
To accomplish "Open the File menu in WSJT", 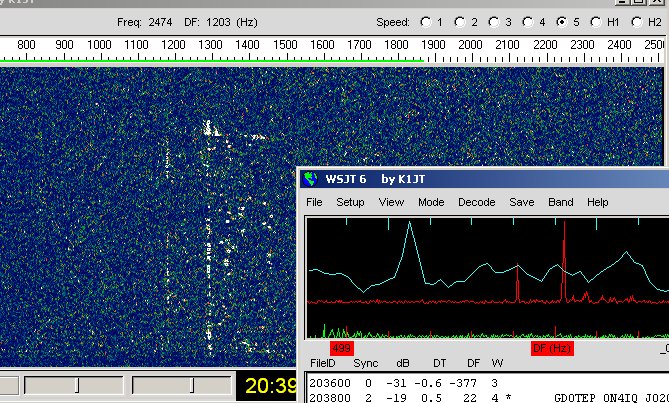I will coord(314,202).
